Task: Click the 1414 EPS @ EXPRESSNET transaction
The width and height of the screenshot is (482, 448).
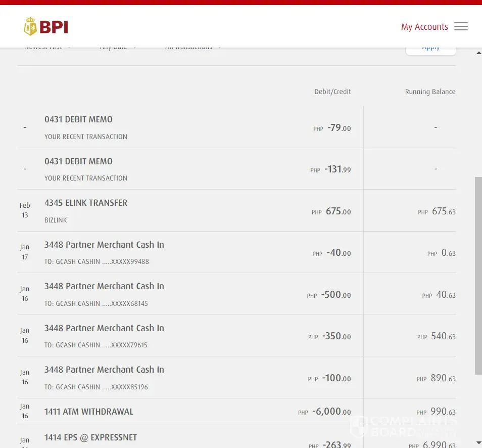Action: point(90,437)
